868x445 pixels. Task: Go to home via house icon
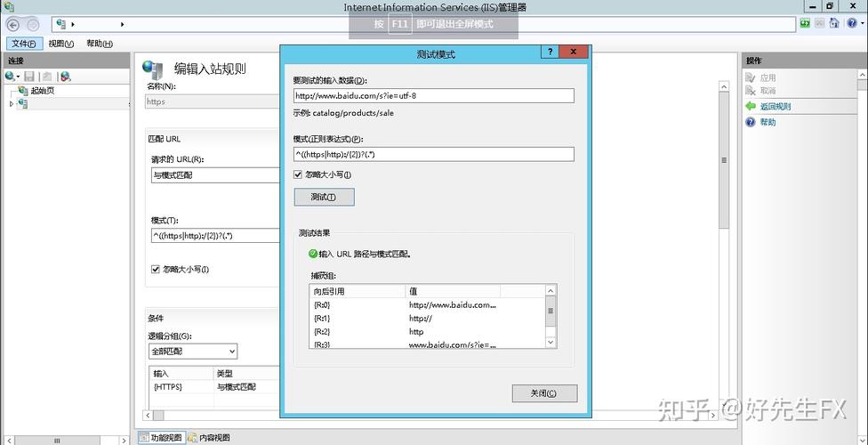coord(834,23)
